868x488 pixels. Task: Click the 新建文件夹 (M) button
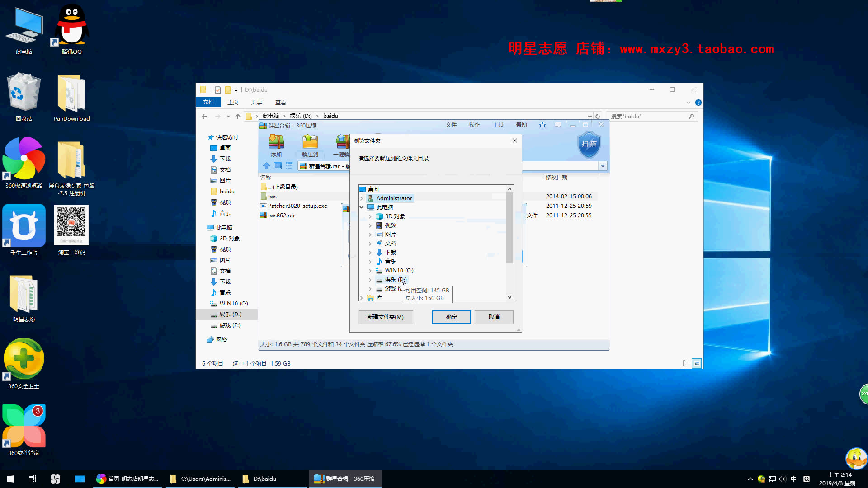pos(385,317)
